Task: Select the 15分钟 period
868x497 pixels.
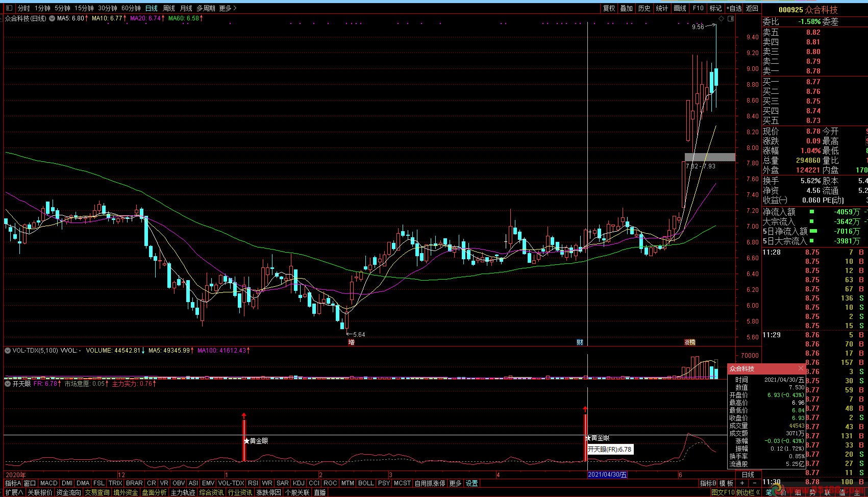Action: (84, 8)
